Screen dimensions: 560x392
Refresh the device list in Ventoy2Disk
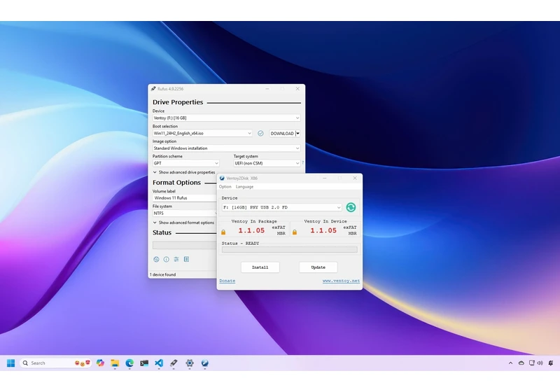(351, 207)
